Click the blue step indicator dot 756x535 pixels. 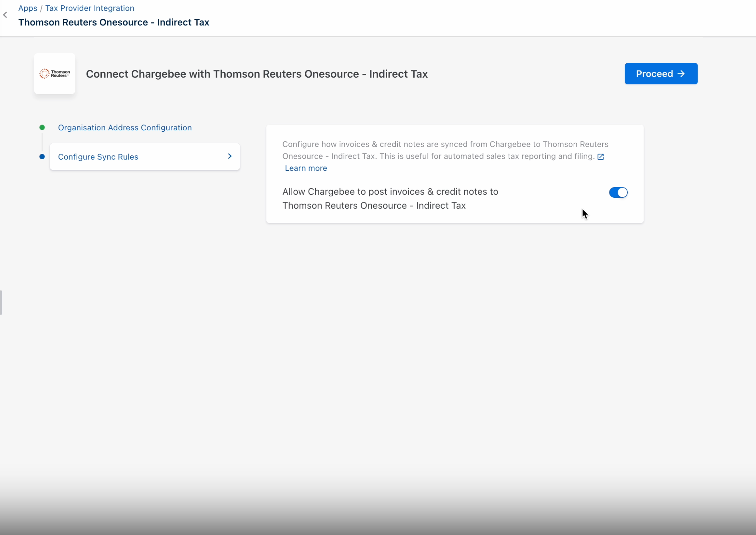coord(42,157)
